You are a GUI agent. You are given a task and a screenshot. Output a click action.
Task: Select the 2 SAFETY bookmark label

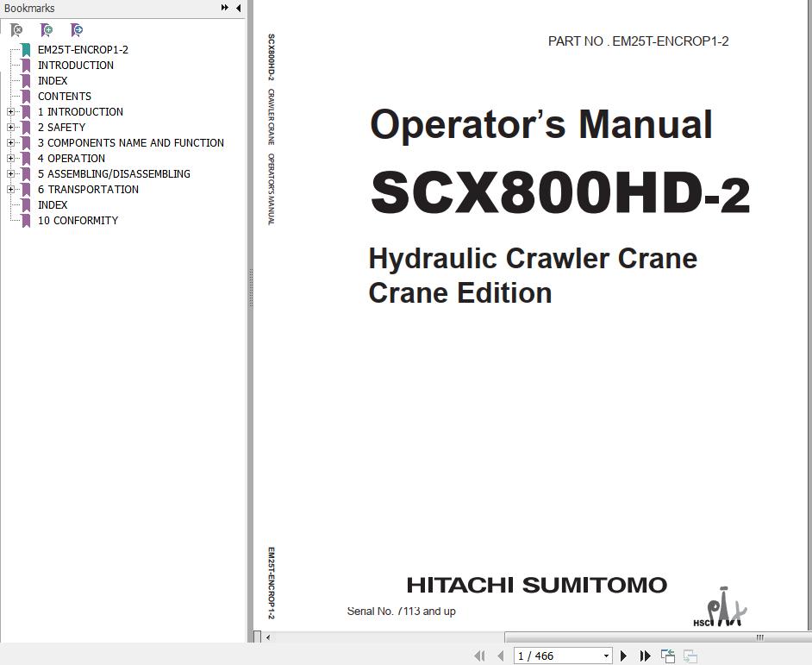tap(61, 128)
